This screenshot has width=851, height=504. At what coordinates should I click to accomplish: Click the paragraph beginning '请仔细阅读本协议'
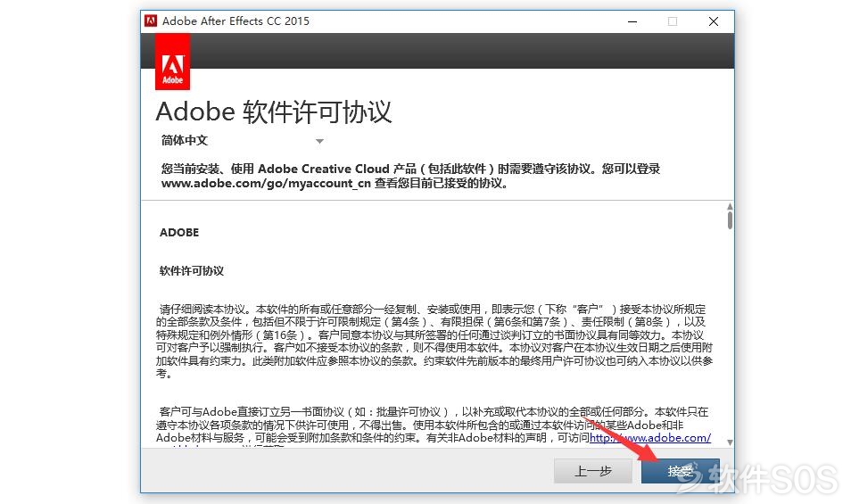(x=434, y=341)
